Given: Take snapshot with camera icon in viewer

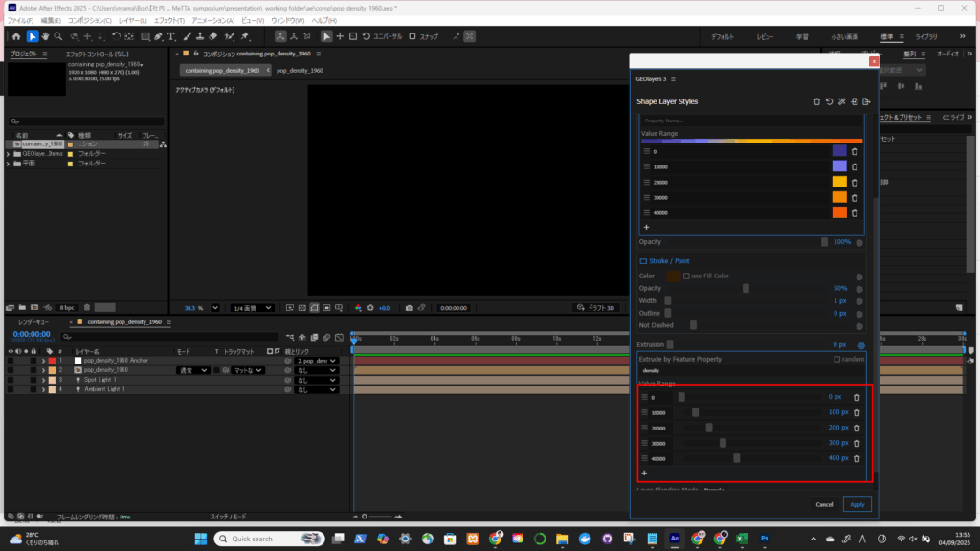Looking at the screenshot, I should click(409, 308).
